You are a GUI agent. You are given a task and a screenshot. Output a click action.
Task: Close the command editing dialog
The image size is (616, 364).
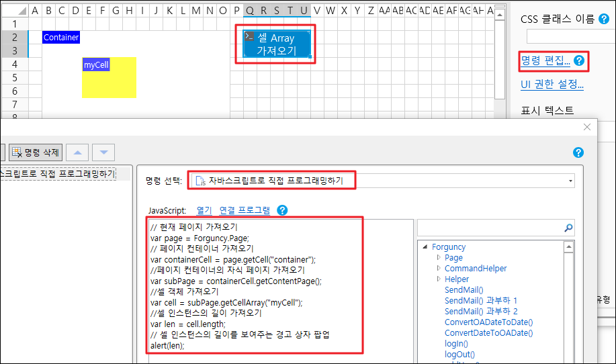point(586,127)
